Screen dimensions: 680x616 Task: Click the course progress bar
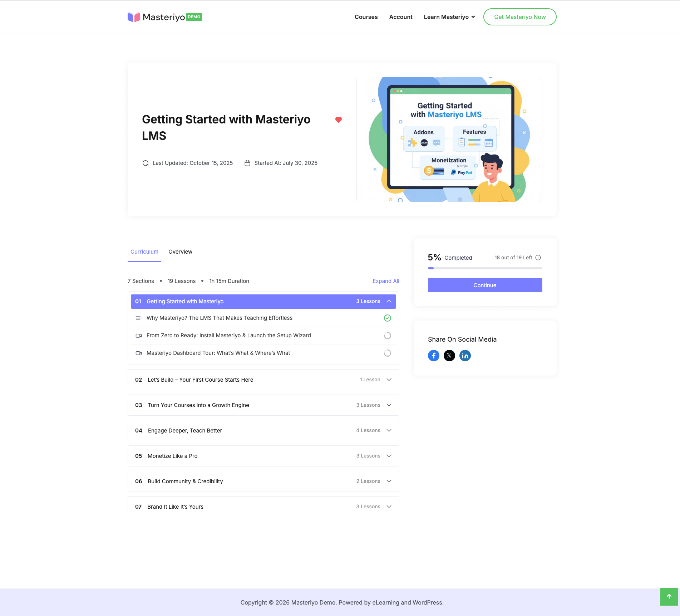485,268
